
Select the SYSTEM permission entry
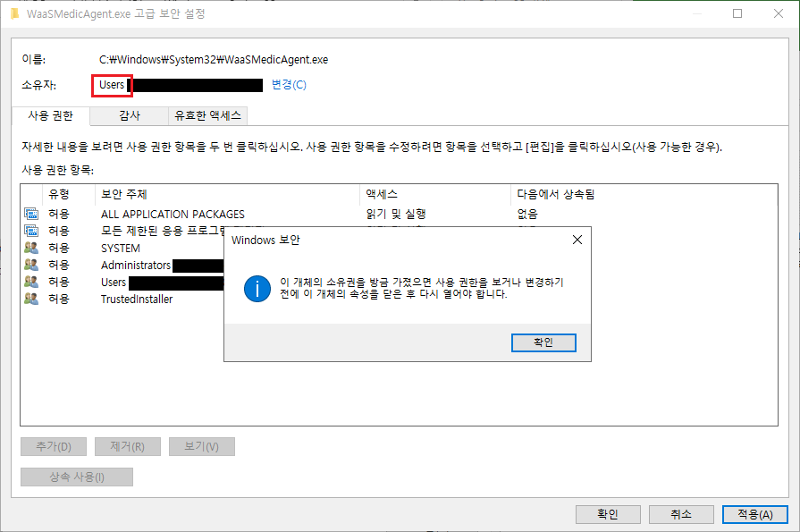122,249
